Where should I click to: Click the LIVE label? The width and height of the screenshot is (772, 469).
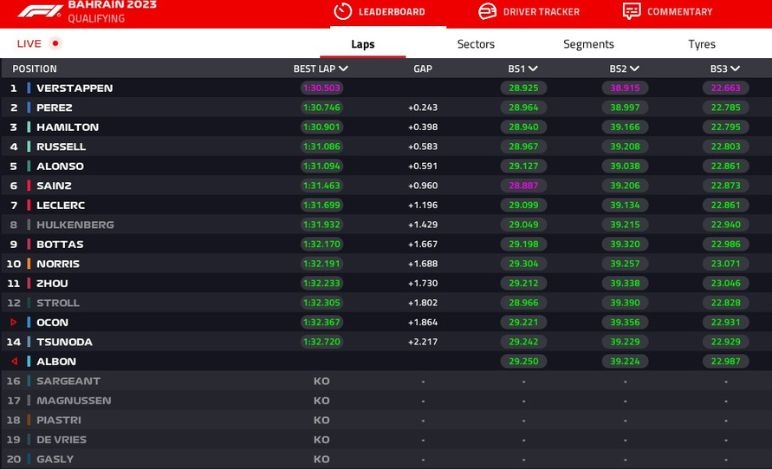click(x=29, y=44)
